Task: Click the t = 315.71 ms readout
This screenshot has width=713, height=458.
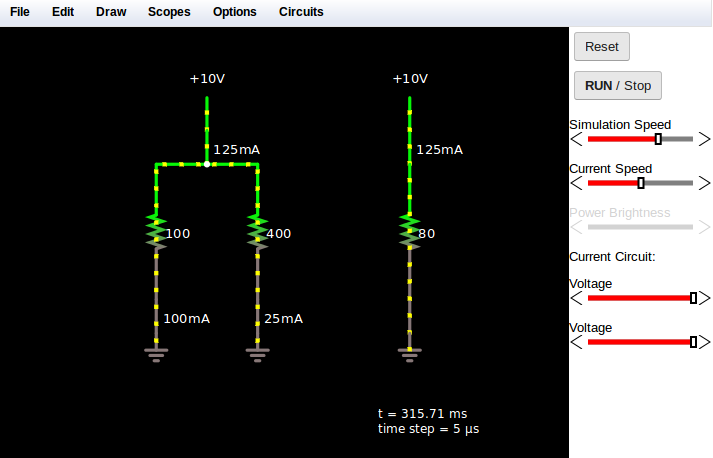Action: click(x=422, y=413)
